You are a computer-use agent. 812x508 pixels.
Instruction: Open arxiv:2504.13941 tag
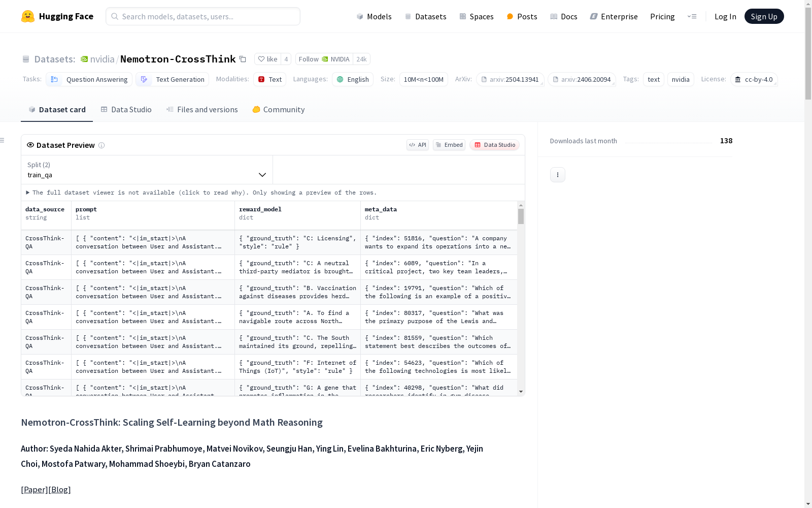tap(510, 79)
